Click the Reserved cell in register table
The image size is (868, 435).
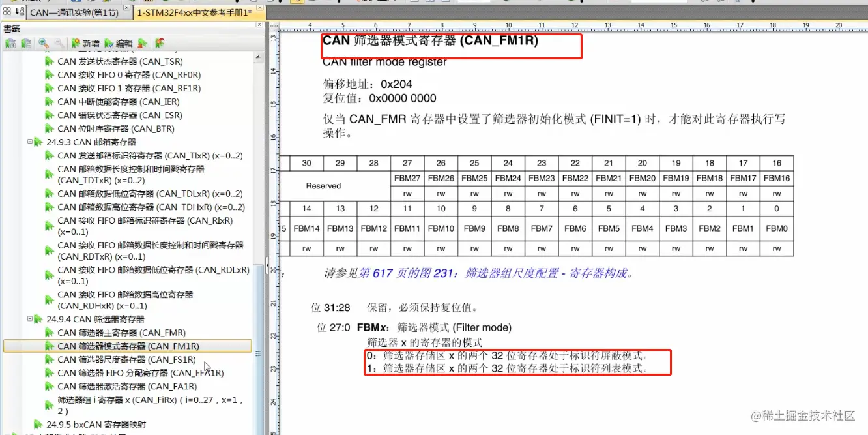coord(323,186)
